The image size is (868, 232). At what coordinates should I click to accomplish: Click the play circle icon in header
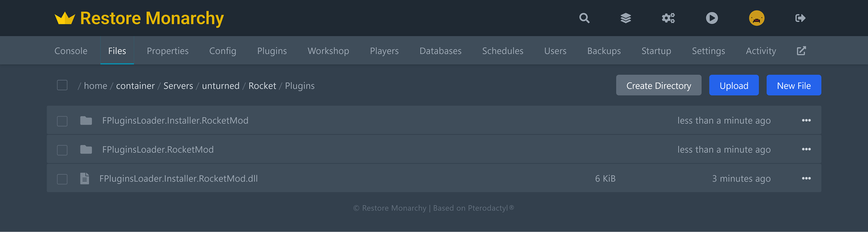click(712, 18)
